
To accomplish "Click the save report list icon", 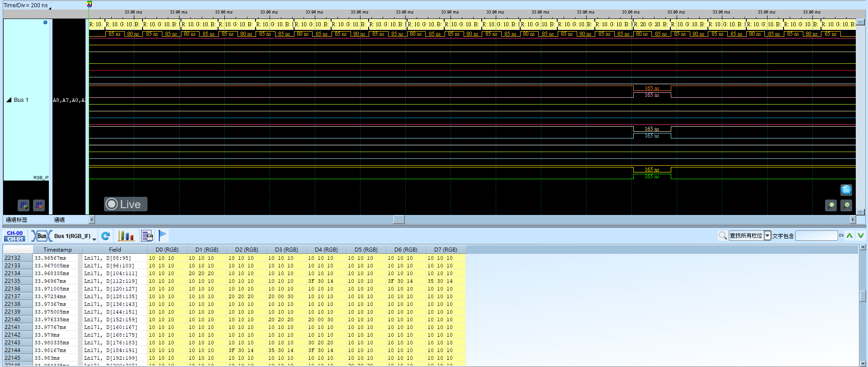I will (147, 236).
